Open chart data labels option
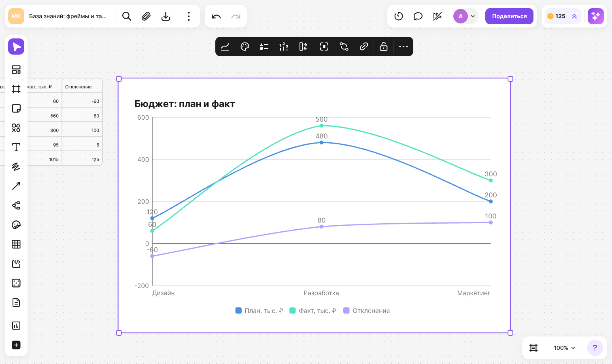This screenshot has height=364, width=612. [x=284, y=47]
